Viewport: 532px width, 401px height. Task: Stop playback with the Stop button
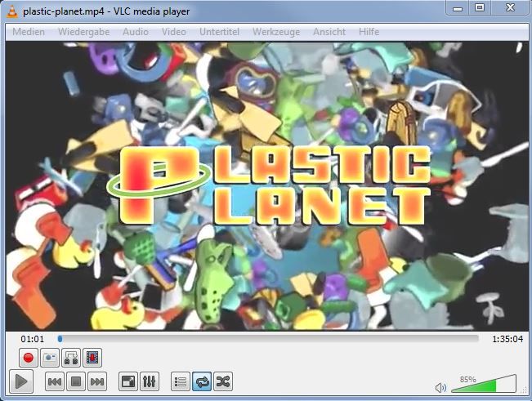[x=76, y=381]
